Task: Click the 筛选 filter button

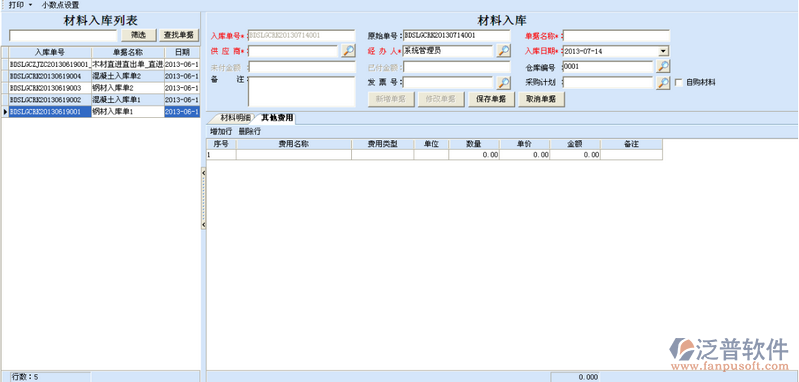Action: (x=138, y=35)
